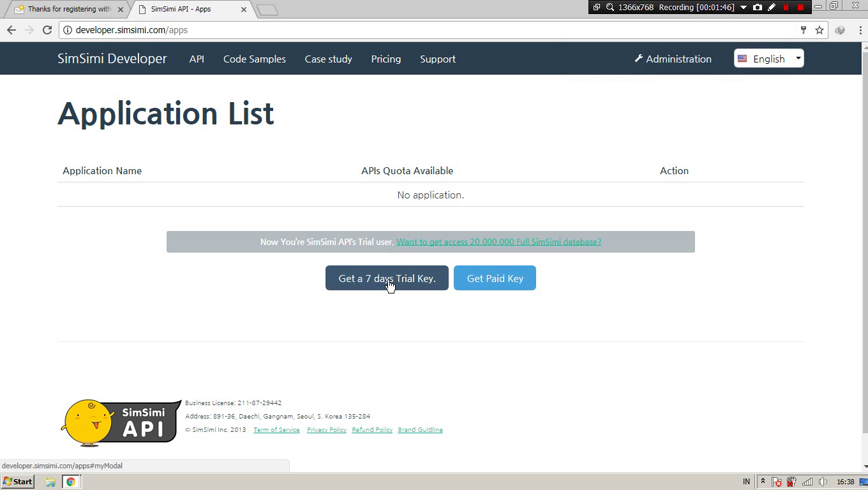Open the Support page

pyautogui.click(x=438, y=59)
